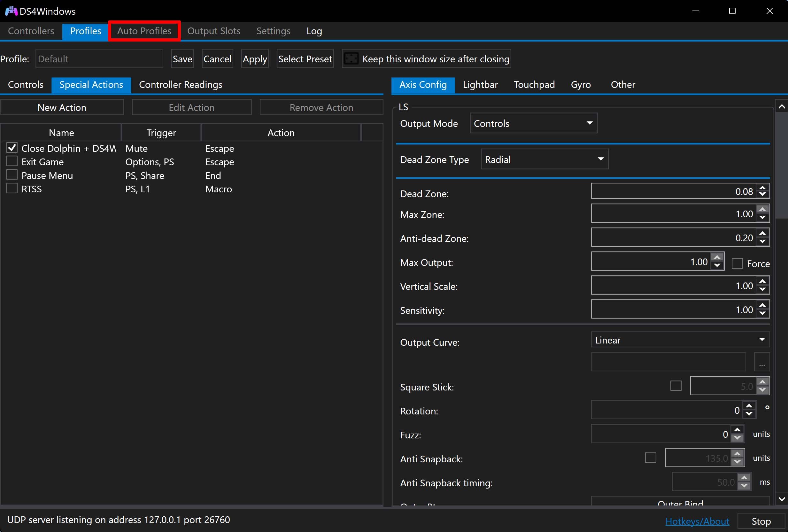Increase the Anti-dead Zone value
Viewport: 788px width, 532px height.
coord(762,234)
